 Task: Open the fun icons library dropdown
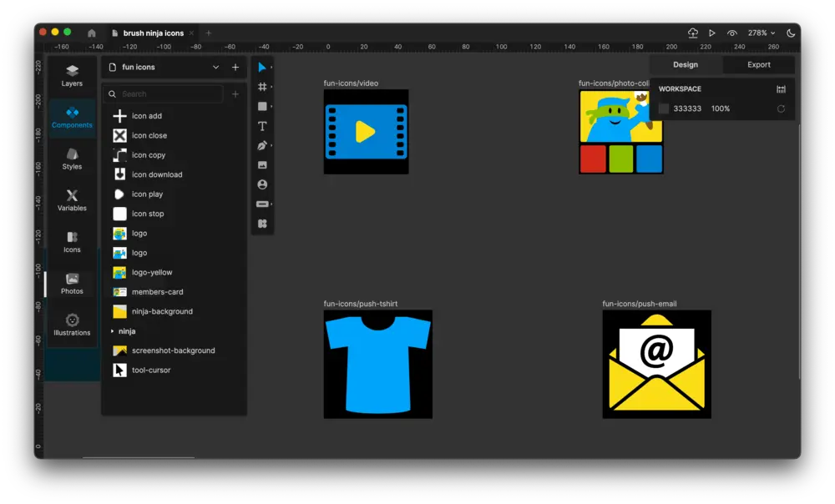pyautogui.click(x=163, y=67)
